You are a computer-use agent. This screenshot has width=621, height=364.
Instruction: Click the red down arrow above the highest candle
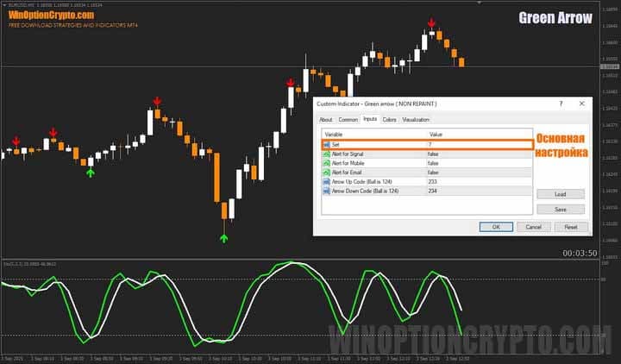coord(431,23)
